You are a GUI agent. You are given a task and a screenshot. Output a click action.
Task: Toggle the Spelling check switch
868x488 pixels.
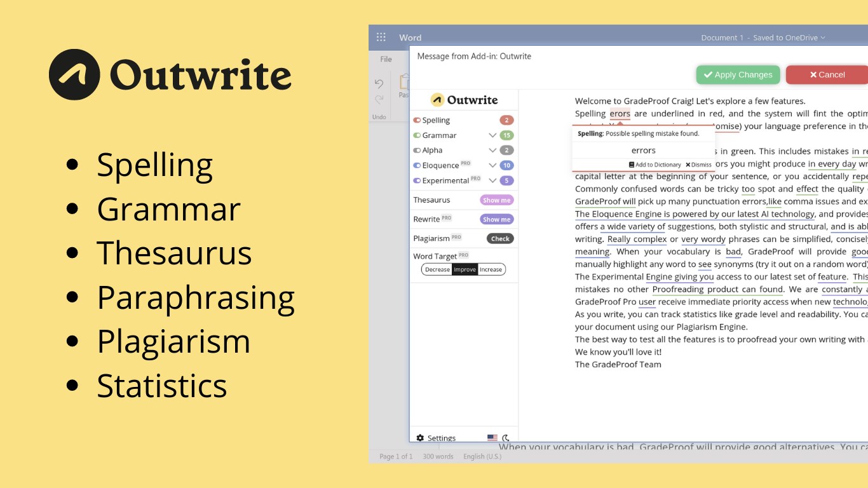coord(417,120)
